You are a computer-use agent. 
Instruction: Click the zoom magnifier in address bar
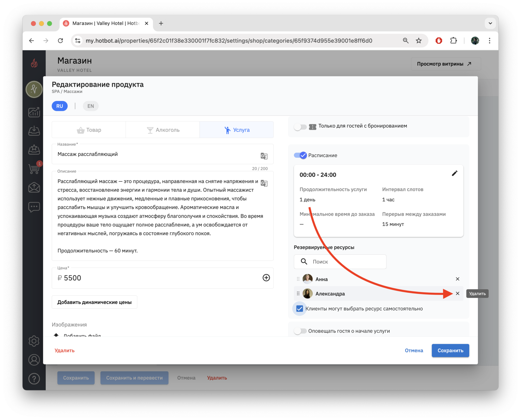405,41
